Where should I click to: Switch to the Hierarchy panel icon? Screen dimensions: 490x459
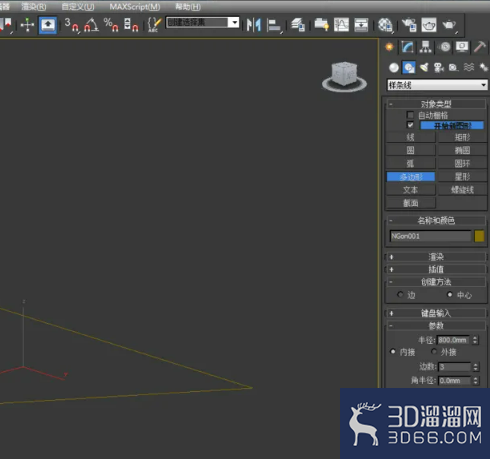(425, 47)
